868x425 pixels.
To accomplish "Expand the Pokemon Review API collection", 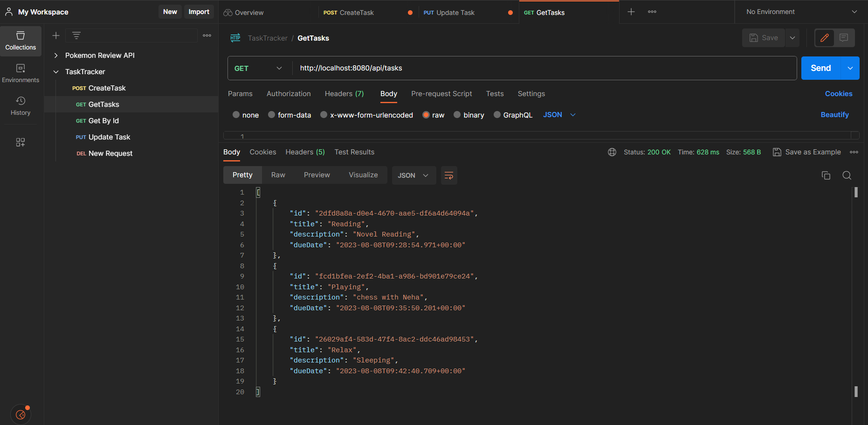I will pos(56,55).
